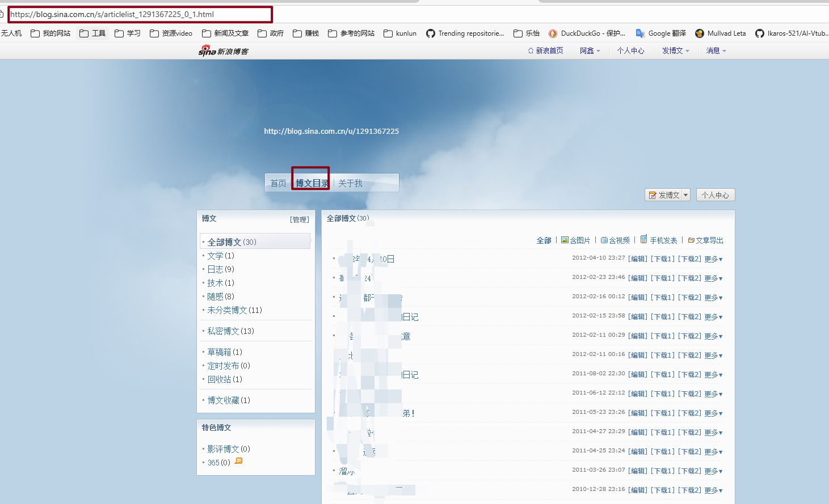Expand the 发博文 button dropdown arrow
The width and height of the screenshot is (829, 504).
tap(685, 195)
